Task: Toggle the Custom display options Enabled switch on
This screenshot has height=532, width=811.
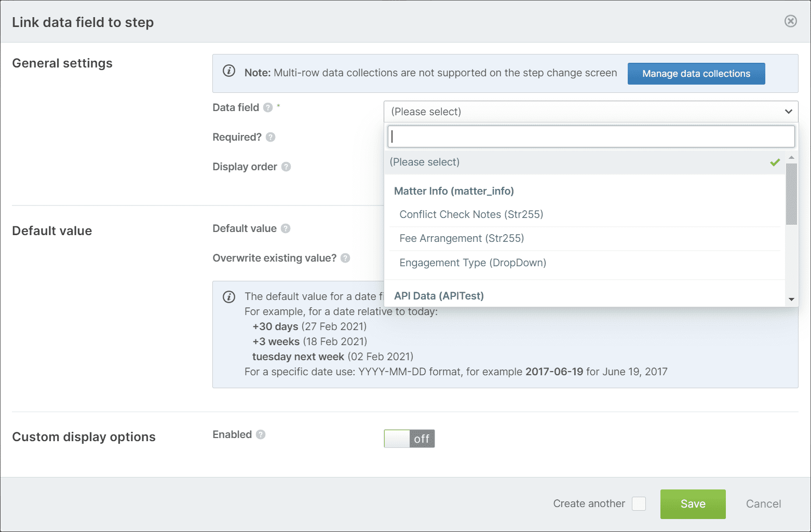Action: point(409,439)
